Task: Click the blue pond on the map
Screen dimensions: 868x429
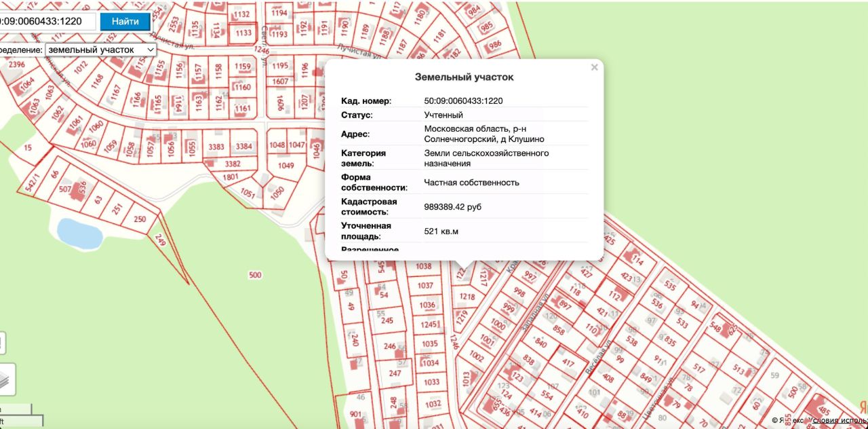Action: (79, 233)
